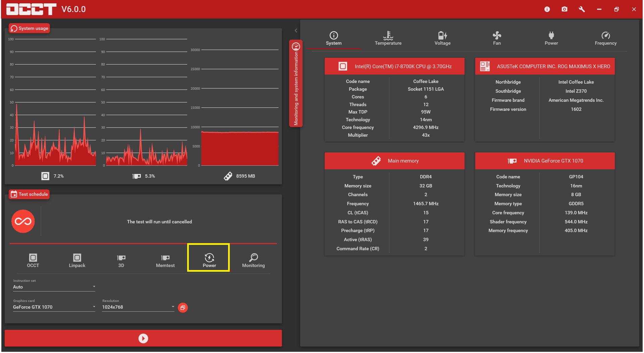The image size is (644, 353).
Task: Click the NVIDIA GeForce GTX 1070 card title
Action: (x=553, y=161)
